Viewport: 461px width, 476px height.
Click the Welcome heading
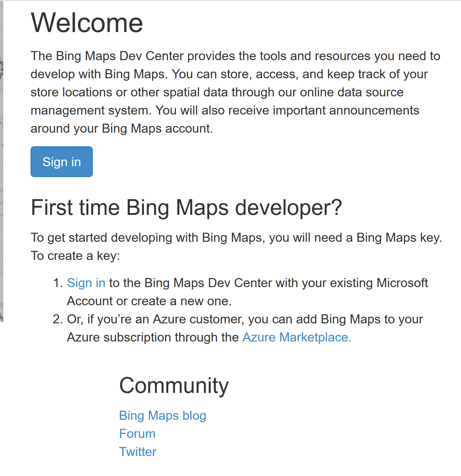point(87,23)
